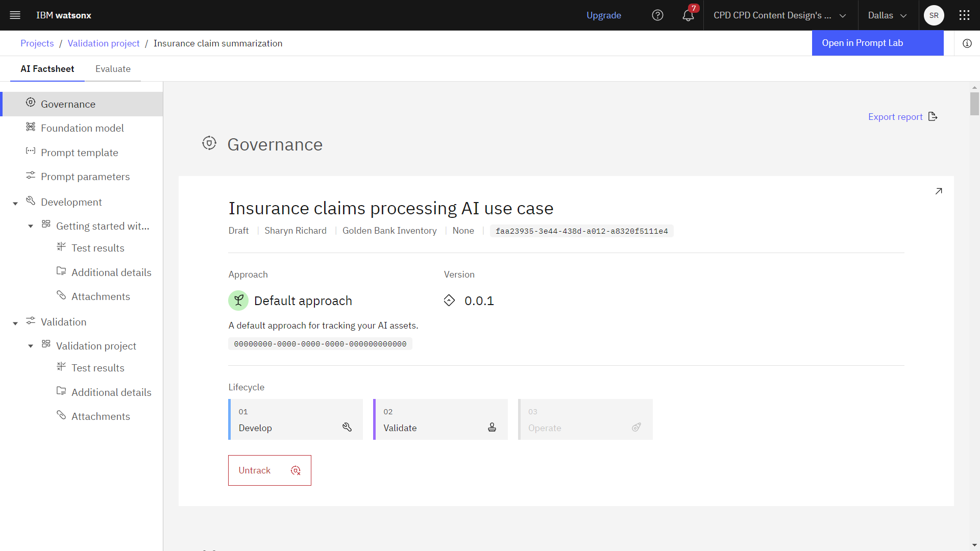Click the Test results icon under Validation project
The width and height of the screenshot is (980, 551).
pyautogui.click(x=61, y=366)
